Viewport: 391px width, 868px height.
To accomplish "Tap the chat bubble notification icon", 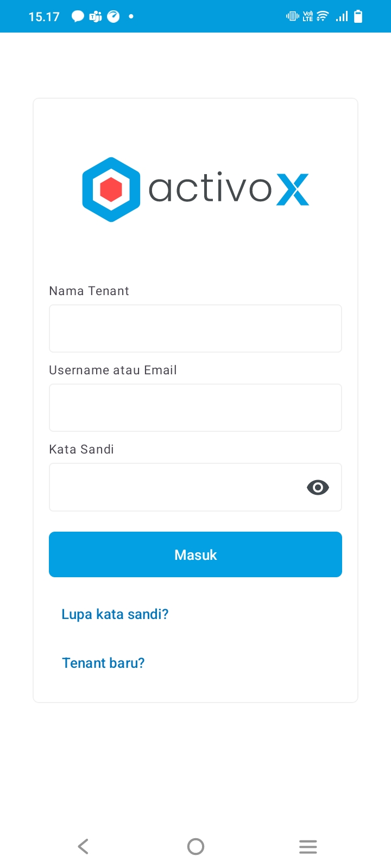I will [x=78, y=17].
